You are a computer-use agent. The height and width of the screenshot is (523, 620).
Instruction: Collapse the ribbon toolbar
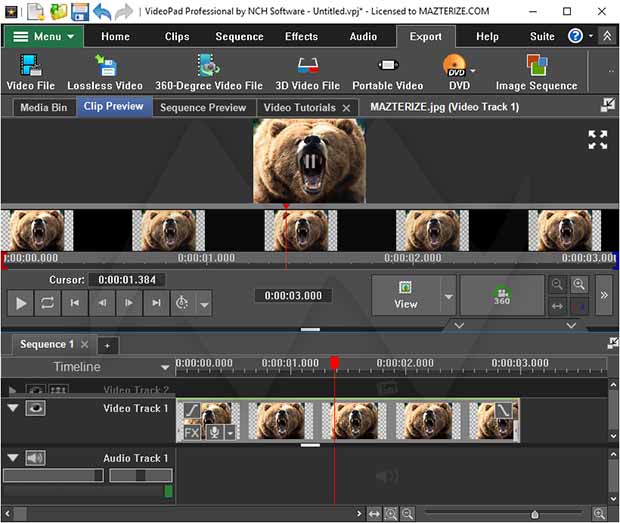click(x=607, y=36)
